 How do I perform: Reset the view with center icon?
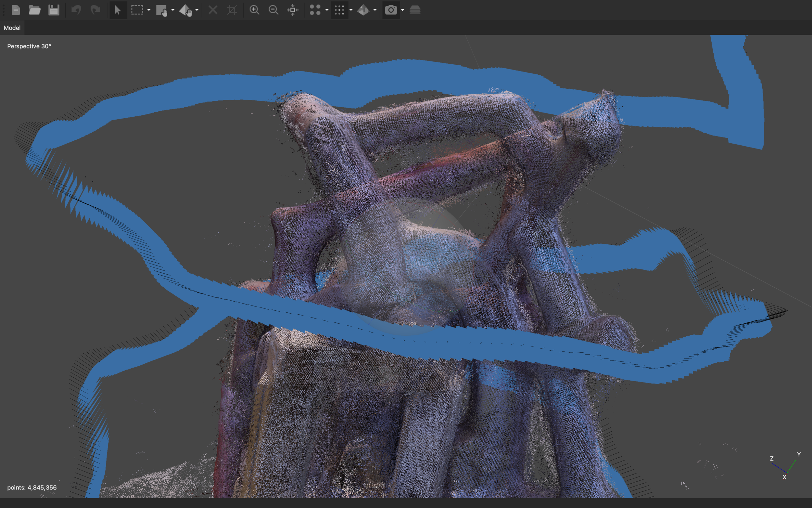pyautogui.click(x=293, y=10)
